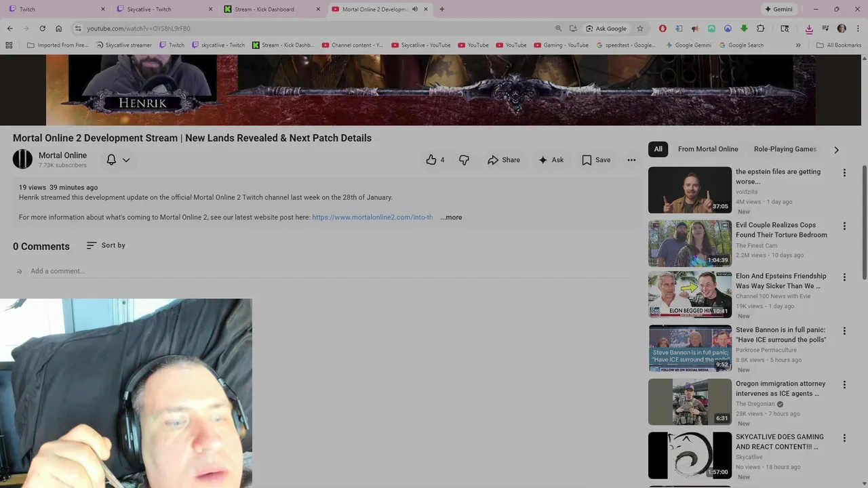Open the Chrome three-dot menu
The width and height of the screenshot is (868, 488).
coord(858,28)
